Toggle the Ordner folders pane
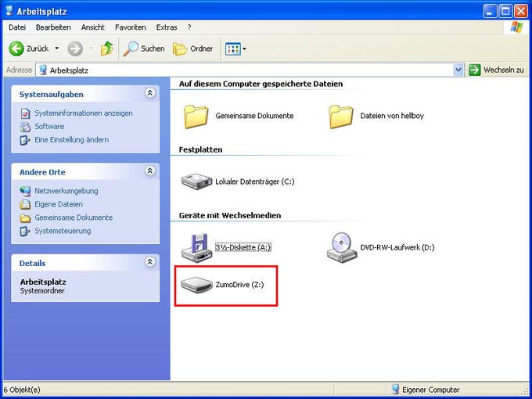532x399 pixels. click(x=192, y=49)
